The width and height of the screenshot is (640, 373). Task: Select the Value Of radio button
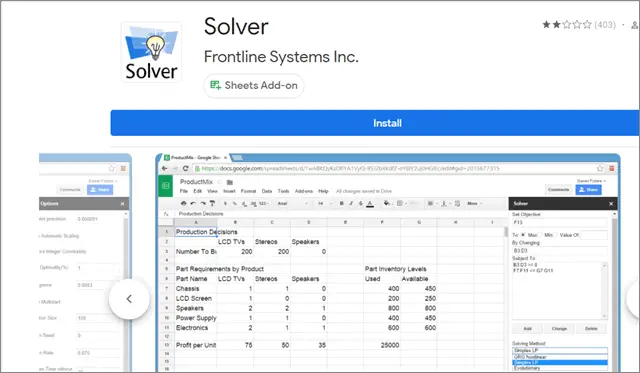[556, 235]
